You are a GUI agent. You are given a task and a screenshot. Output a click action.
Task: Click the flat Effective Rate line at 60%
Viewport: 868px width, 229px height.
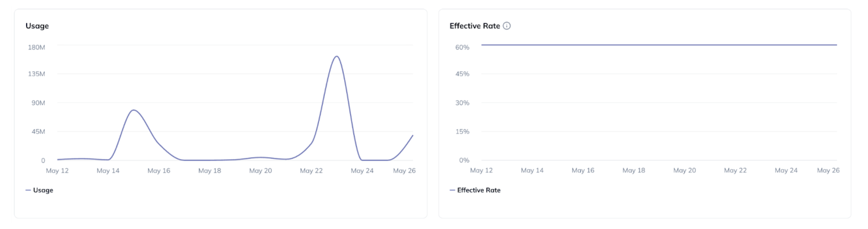coord(659,45)
